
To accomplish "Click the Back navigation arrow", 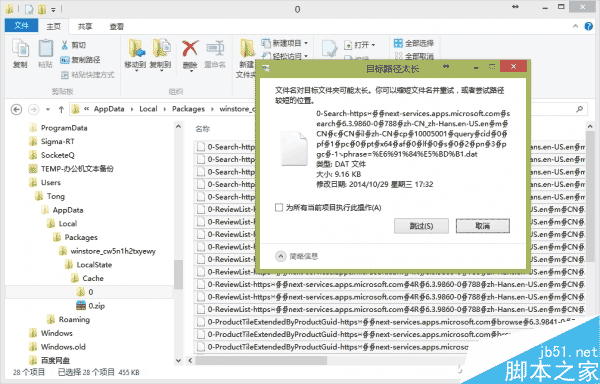I will (x=16, y=109).
